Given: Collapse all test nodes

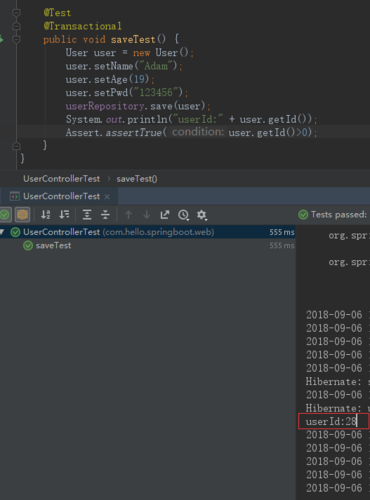Looking at the screenshot, I should (x=105, y=215).
